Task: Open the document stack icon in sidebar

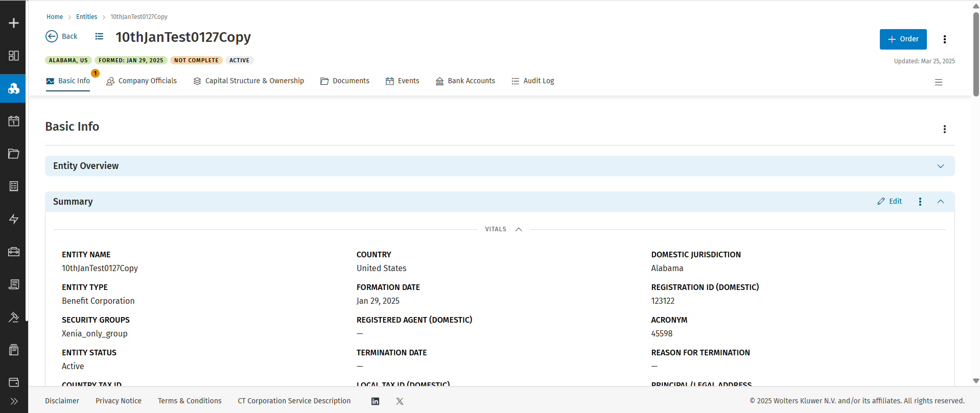Action: (x=14, y=284)
